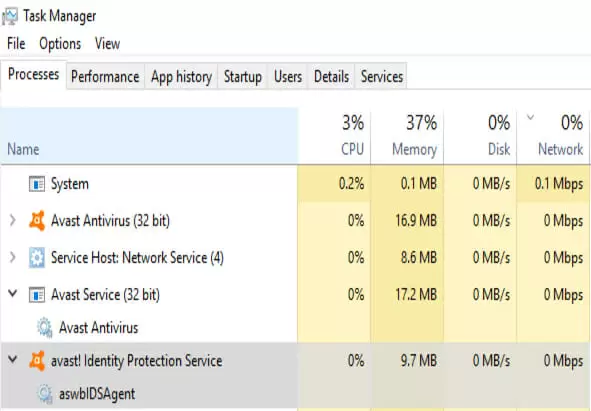The height and width of the screenshot is (411, 591).
Task: Sort by the Network column header
Action: pos(553,136)
